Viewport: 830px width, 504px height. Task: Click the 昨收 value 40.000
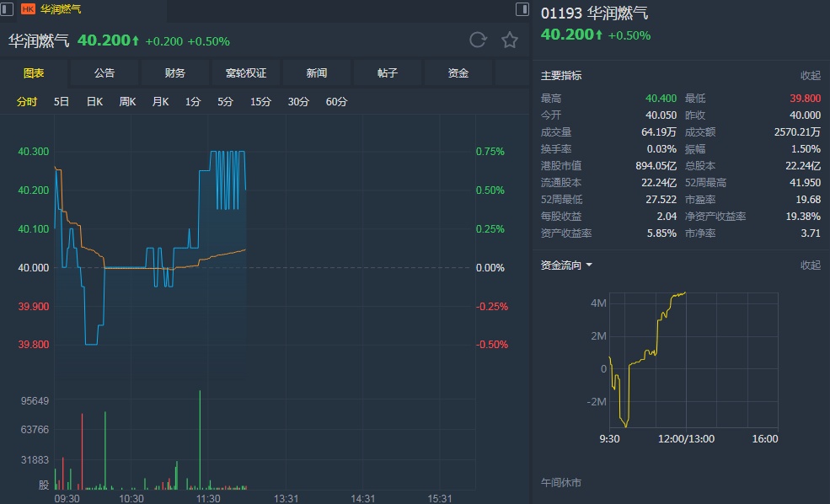coord(805,115)
